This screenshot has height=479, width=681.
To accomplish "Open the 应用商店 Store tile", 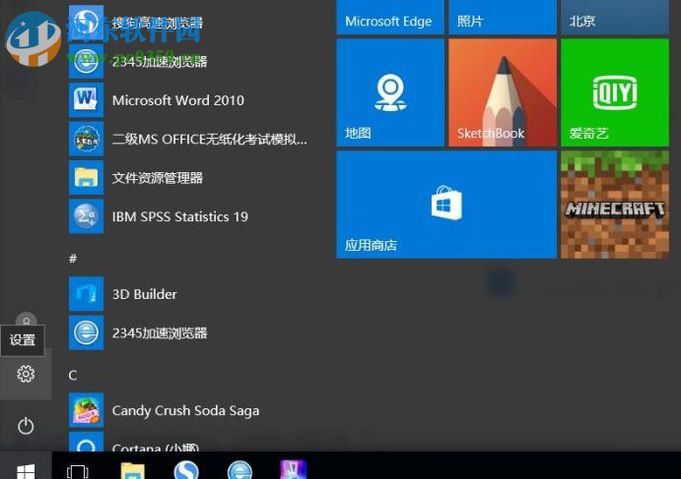I will (x=446, y=205).
